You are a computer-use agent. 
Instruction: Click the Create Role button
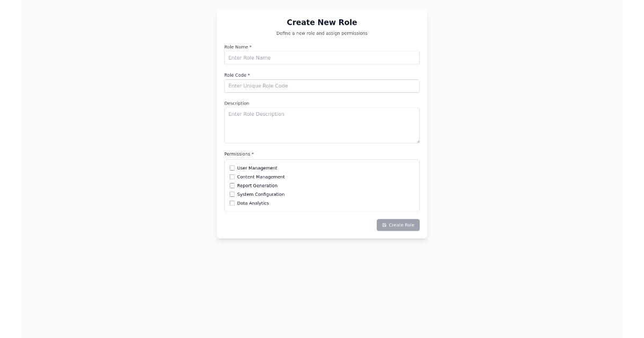[398, 225]
